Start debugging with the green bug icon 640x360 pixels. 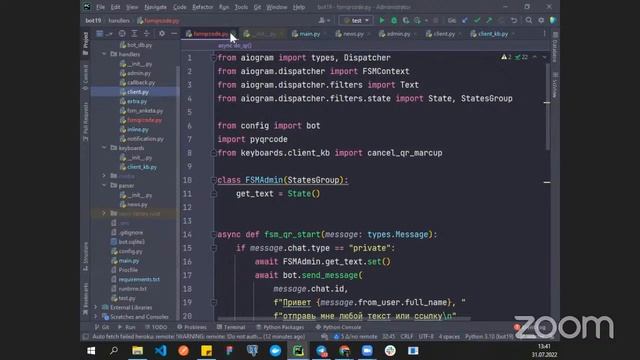(x=394, y=20)
